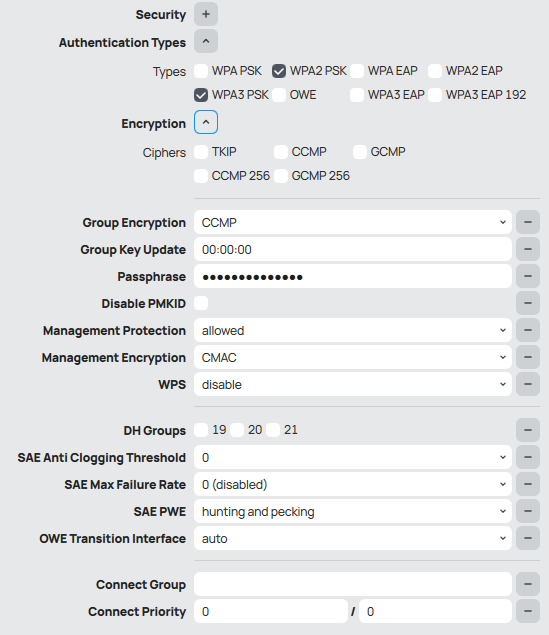
Task: Remove the Group Encryption field with minus
Action: pos(528,222)
